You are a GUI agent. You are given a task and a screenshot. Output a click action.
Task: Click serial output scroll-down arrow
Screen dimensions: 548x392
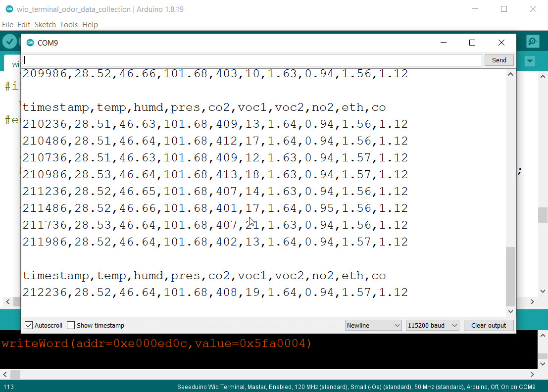coord(510,311)
